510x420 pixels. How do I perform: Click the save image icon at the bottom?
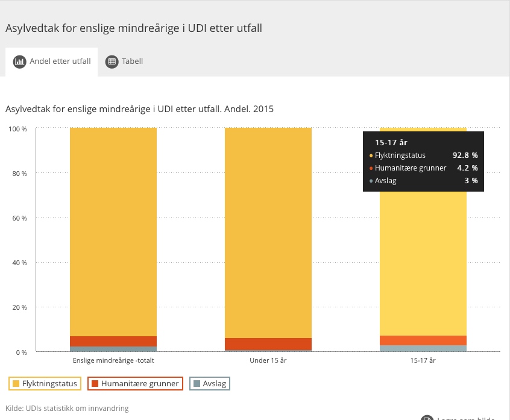[427, 418]
